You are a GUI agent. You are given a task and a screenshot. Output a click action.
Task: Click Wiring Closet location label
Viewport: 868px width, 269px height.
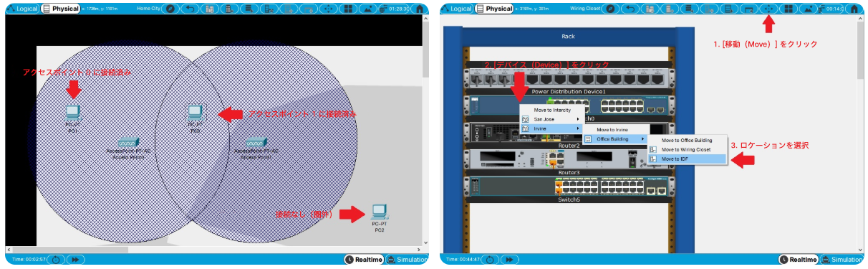click(586, 9)
